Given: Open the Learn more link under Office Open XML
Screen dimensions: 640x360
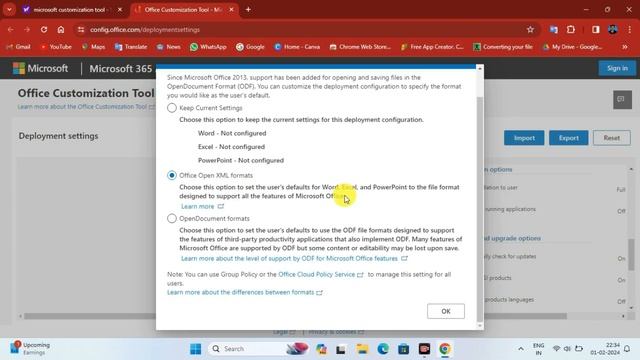Looking at the screenshot, I should point(202,207).
